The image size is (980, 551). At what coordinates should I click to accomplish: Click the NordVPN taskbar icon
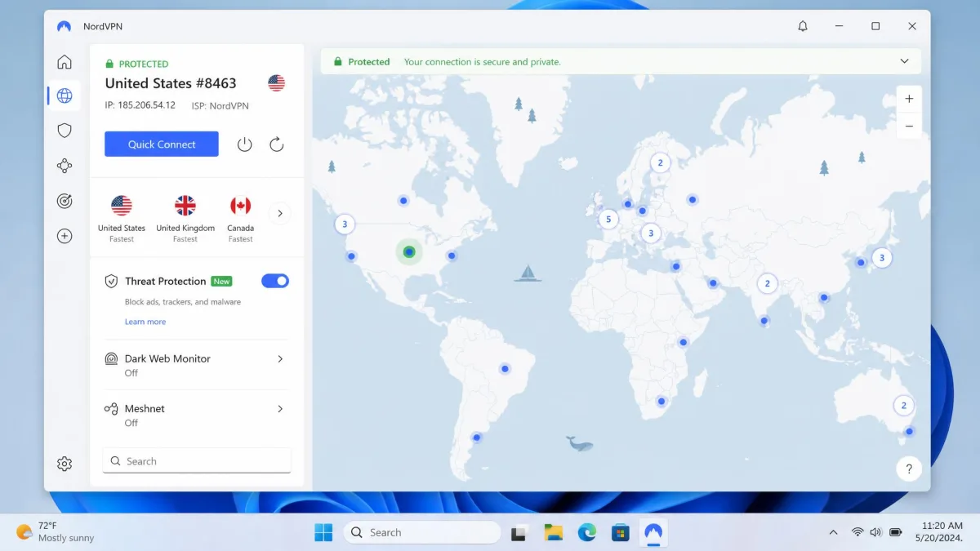[653, 532]
